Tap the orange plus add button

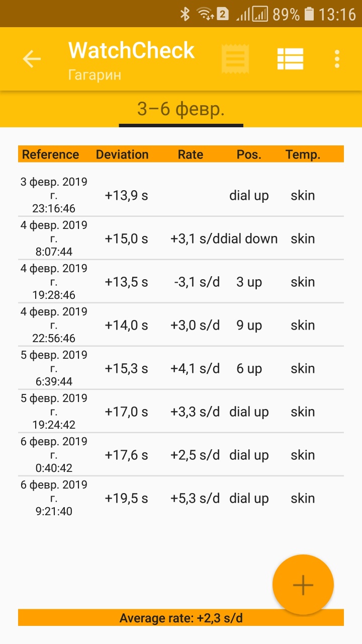click(303, 585)
